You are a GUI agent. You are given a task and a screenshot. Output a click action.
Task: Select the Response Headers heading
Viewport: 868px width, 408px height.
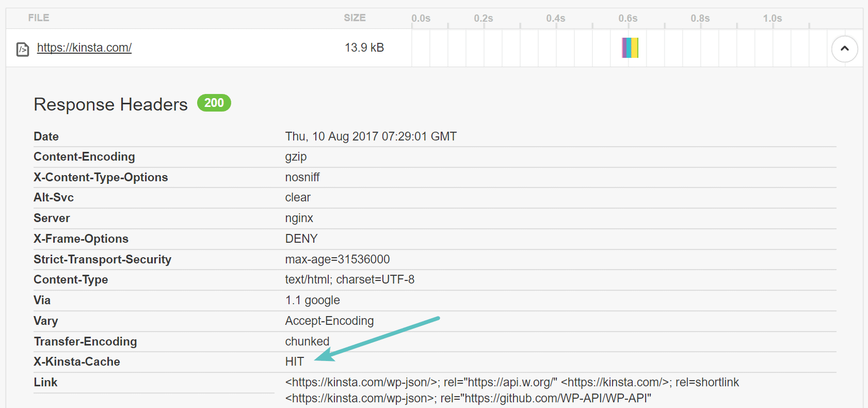[x=110, y=104]
